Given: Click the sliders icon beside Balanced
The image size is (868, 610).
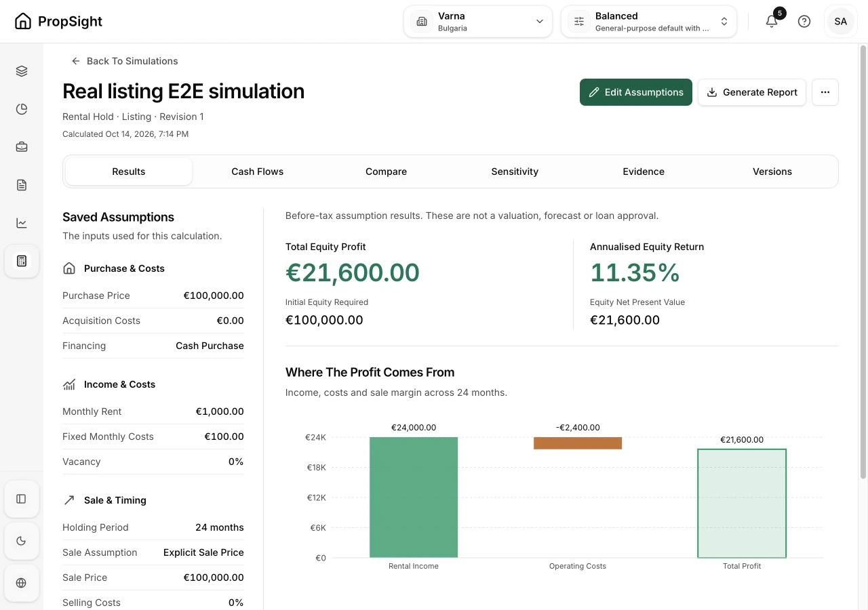Looking at the screenshot, I should pos(579,22).
